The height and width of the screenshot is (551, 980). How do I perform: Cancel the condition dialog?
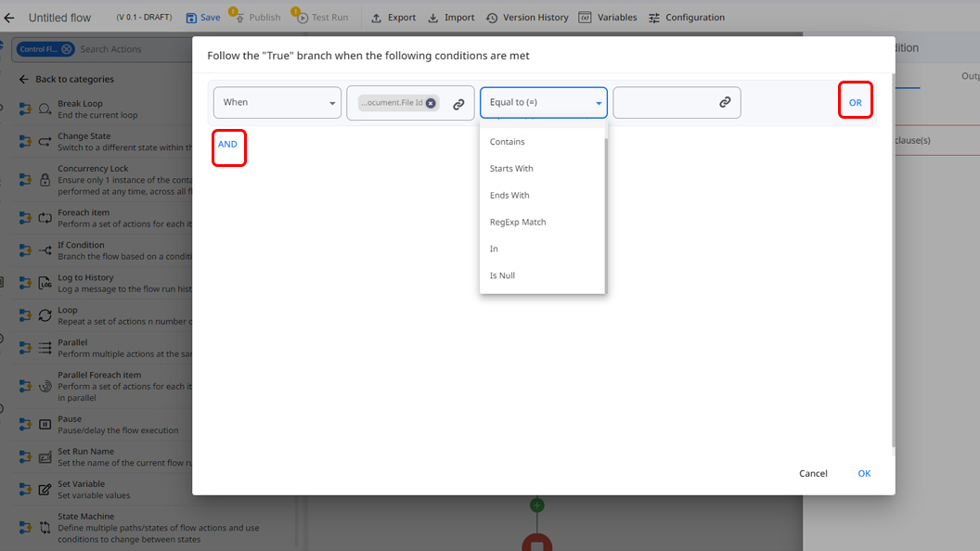(x=813, y=473)
